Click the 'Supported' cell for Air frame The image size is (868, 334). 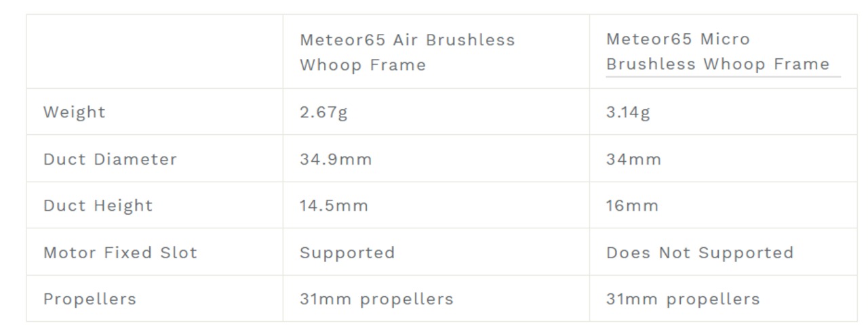pyautogui.click(x=347, y=253)
